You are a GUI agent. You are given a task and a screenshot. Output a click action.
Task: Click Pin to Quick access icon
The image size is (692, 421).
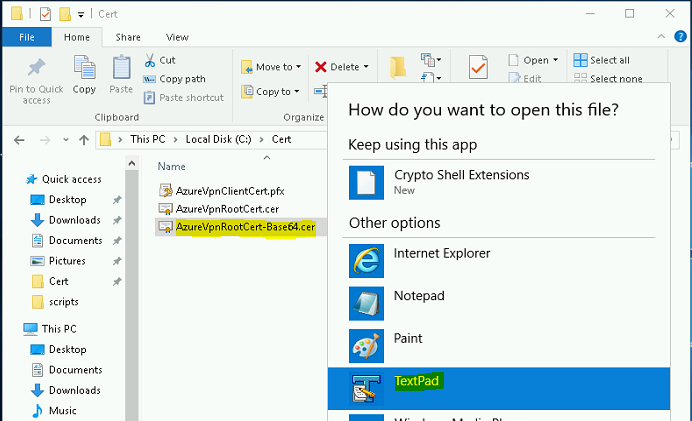point(37,67)
